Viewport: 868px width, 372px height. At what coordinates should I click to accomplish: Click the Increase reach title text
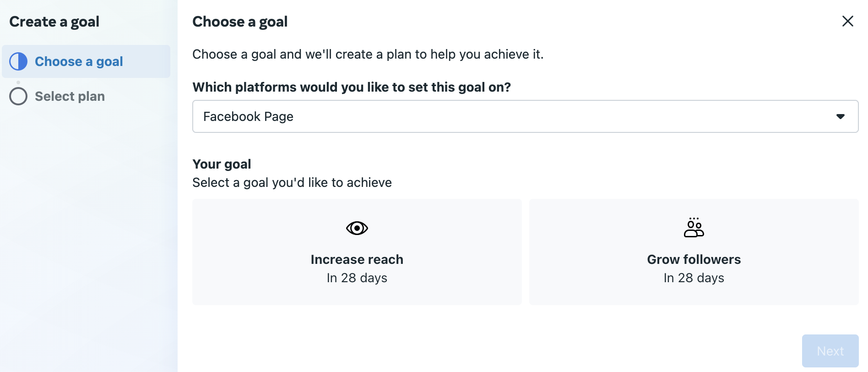357,259
